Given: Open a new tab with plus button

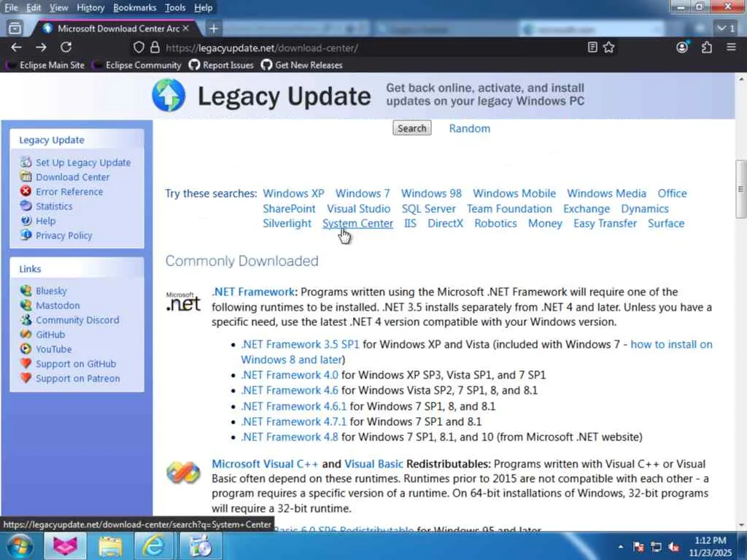Looking at the screenshot, I should click(214, 28).
